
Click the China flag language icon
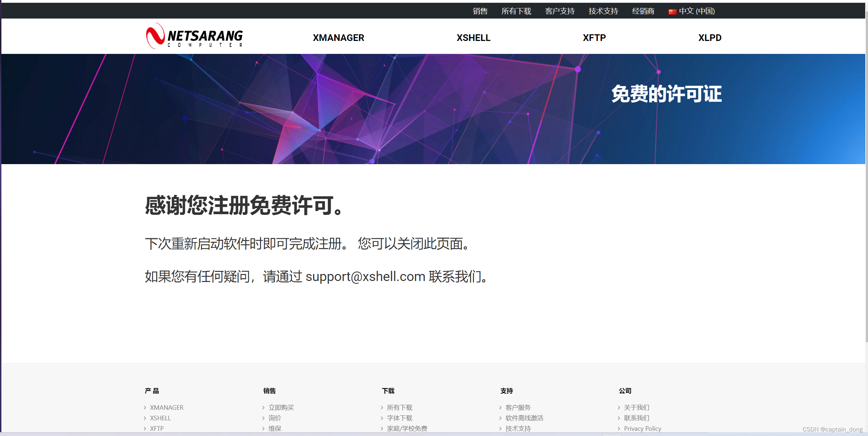click(x=672, y=11)
